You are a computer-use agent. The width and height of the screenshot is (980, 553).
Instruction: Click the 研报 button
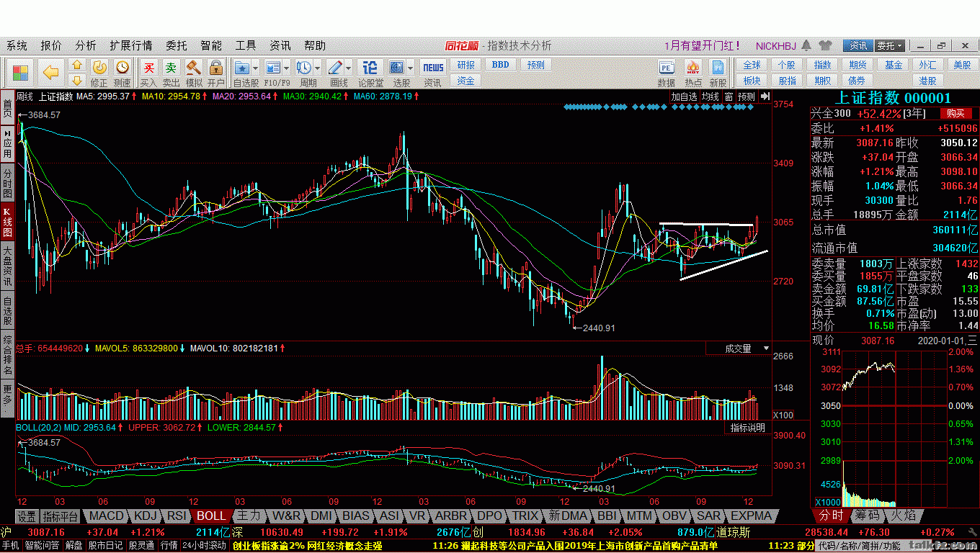(x=466, y=65)
